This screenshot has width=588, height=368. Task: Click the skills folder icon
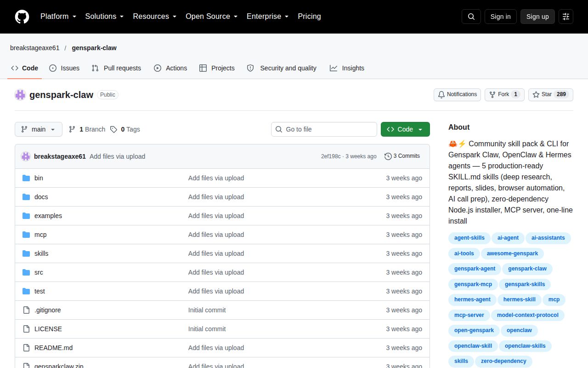pyautogui.click(x=26, y=253)
